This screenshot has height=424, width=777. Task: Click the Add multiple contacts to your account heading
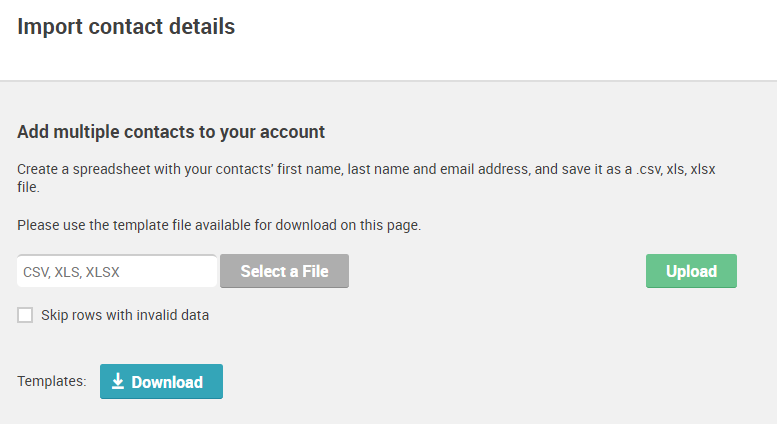pyautogui.click(x=171, y=132)
